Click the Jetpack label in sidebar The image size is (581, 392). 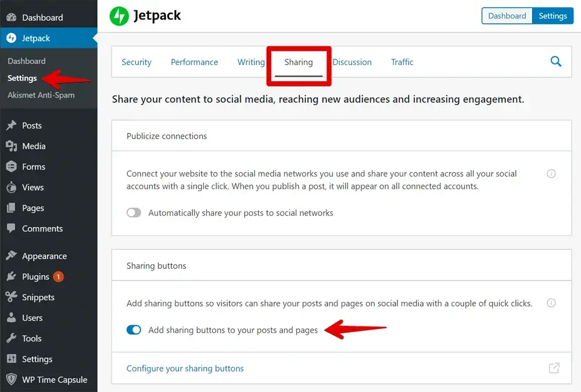[x=36, y=38]
